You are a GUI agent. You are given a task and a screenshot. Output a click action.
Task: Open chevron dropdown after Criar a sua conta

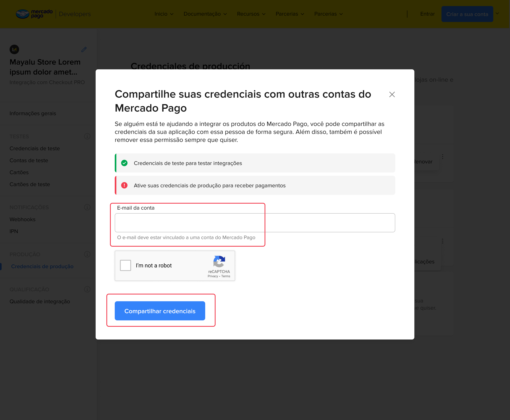point(497,14)
